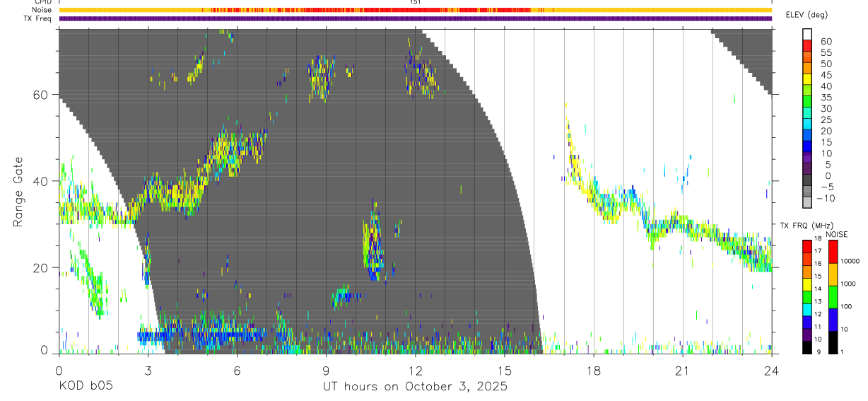Screen dimensions: 868x401
Task: Click the '50' label on the ELEV scale
Action: pos(826,64)
